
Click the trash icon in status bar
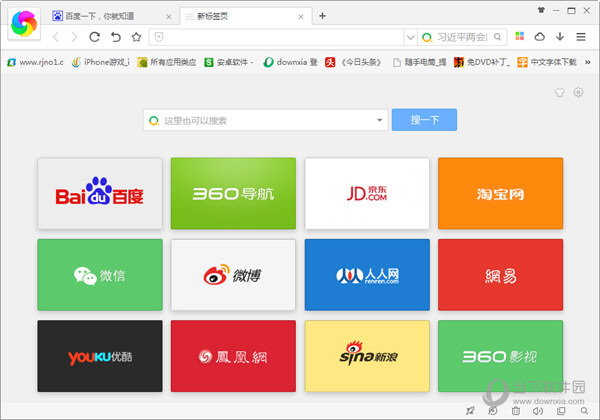click(516, 410)
